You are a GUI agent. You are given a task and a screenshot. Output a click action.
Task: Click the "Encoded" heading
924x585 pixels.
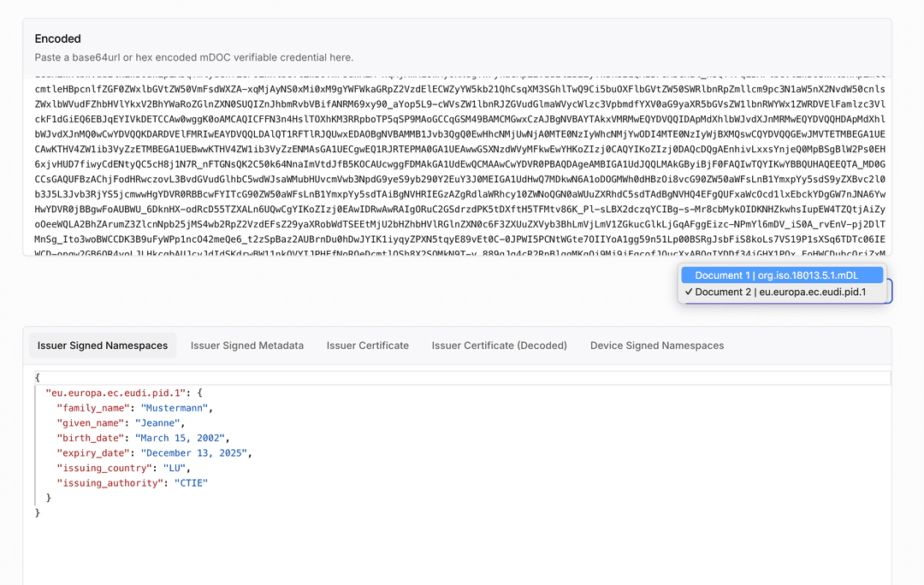point(58,38)
